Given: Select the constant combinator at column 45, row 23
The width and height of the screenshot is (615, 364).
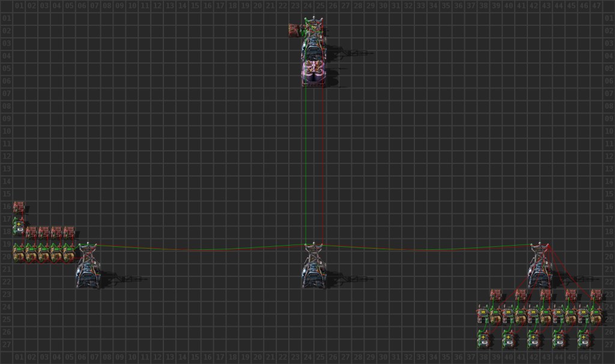Looking at the screenshot, I should click(571, 294).
